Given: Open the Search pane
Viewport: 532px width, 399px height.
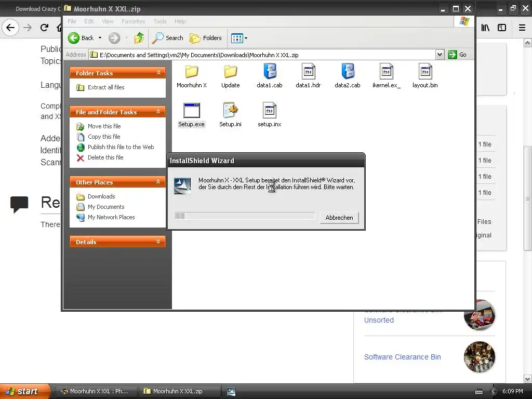Looking at the screenshot, I should (x=168, y=38).
